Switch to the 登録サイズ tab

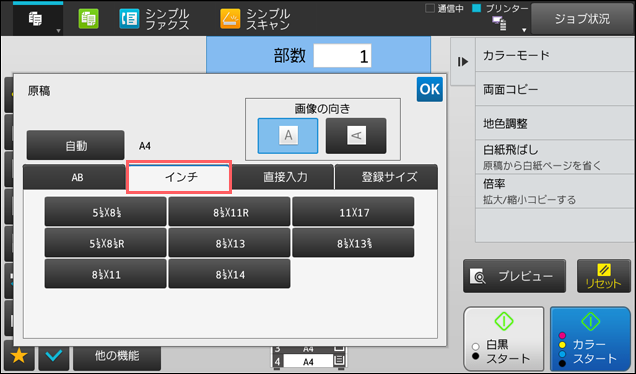pyautogui.click(x=387, y=177)
